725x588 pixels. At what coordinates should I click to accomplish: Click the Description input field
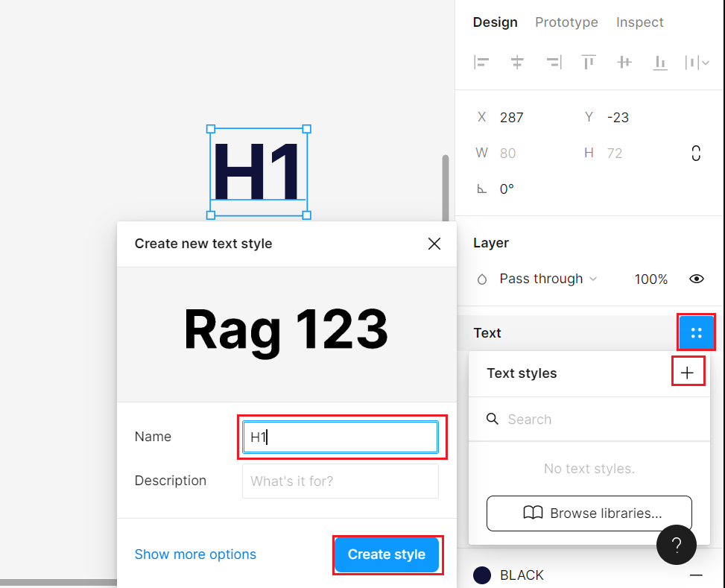click(x=340, y=481)
